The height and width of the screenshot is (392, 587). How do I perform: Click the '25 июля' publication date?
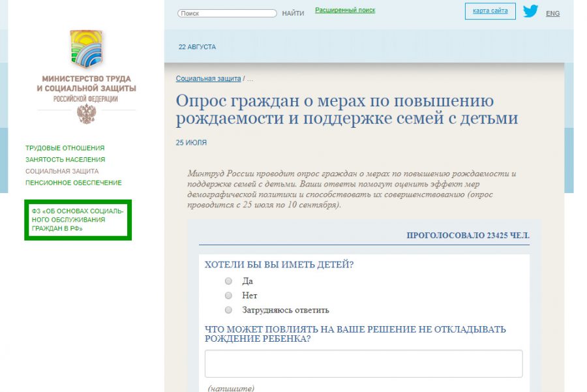coord(191,143)
